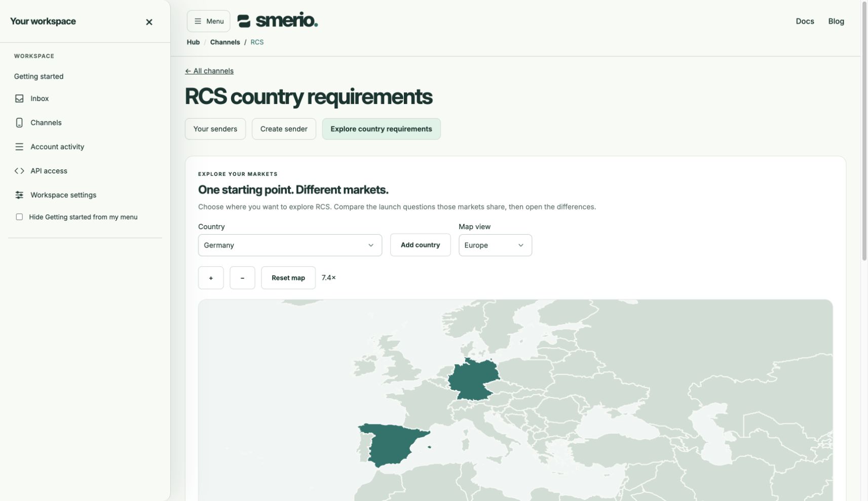Open the Workspace settings sidebar item
Screen dimensions: 868x501
[63, 195]
